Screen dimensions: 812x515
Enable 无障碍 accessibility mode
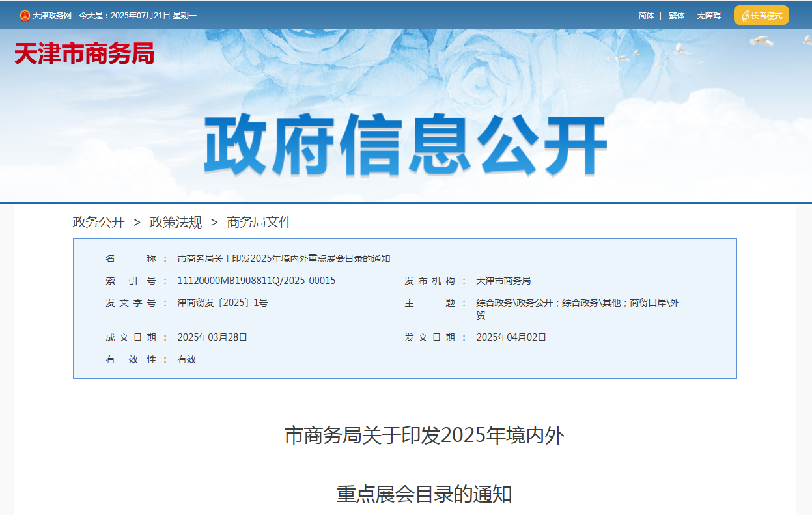point(708,16)
